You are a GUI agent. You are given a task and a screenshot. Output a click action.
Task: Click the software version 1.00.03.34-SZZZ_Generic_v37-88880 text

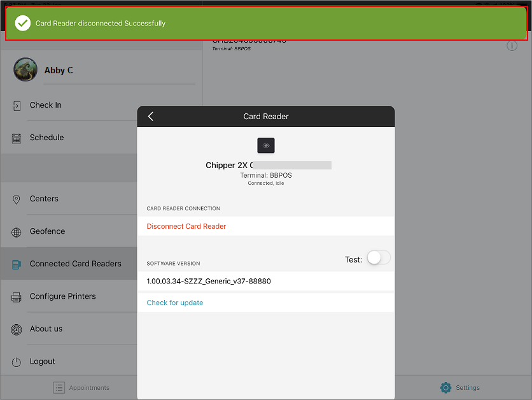coord(209,281)
